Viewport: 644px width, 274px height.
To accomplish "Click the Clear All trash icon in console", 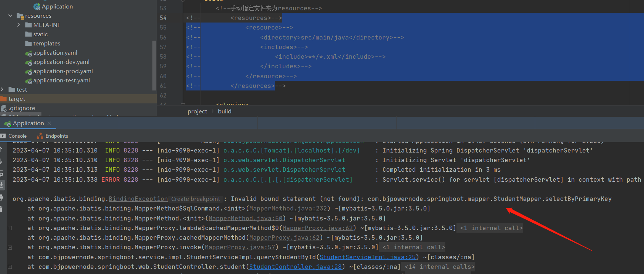I will 1,209.
